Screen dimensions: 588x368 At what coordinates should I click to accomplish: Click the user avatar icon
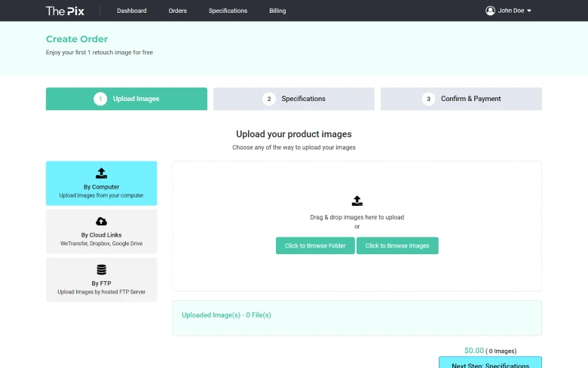490,11
